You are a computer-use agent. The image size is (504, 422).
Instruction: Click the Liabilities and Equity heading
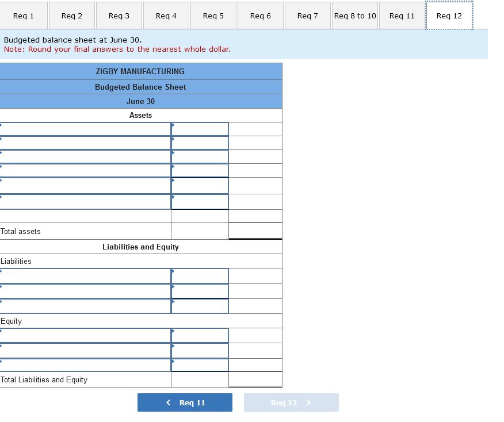(140, 247)
